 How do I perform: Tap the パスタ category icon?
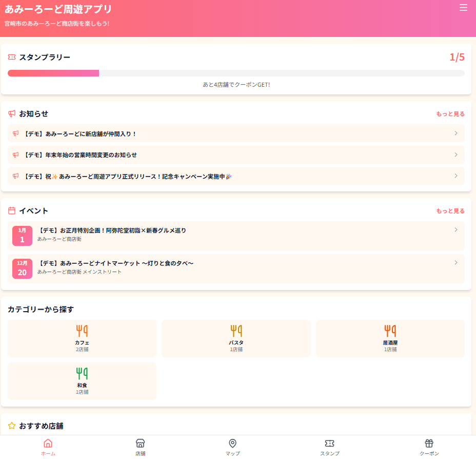coord(236,331)
